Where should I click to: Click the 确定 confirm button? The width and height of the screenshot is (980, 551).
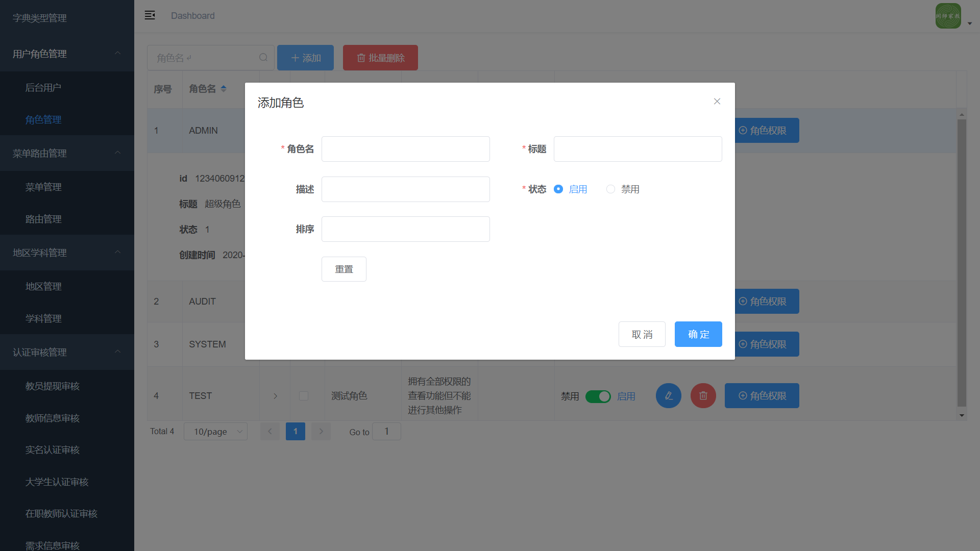pyautogui.click(x=698, y=334)
